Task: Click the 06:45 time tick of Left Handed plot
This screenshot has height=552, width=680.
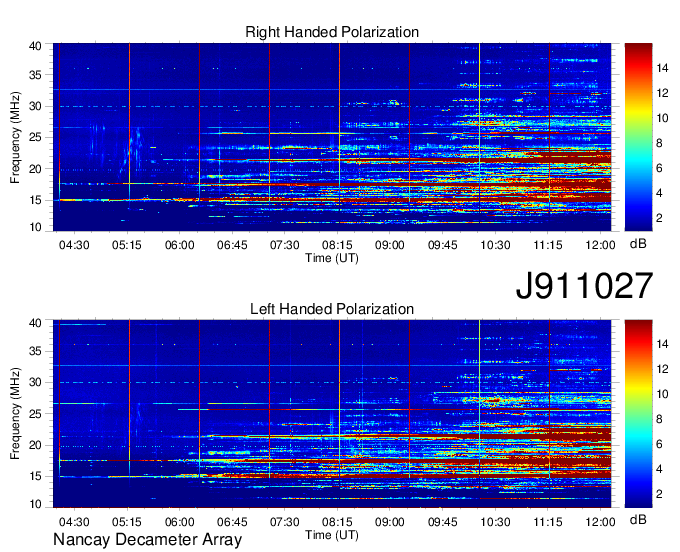Action: 232,522
